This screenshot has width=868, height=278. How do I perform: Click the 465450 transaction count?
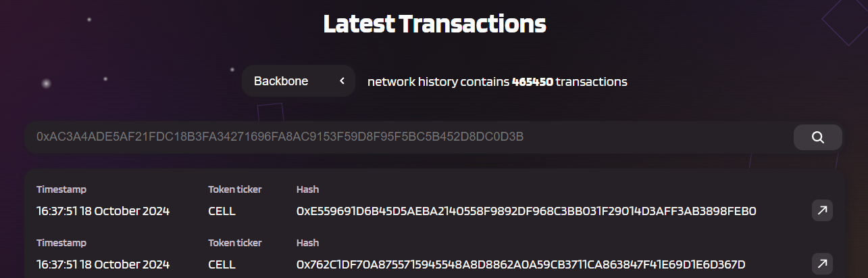[x=533, y=82]
